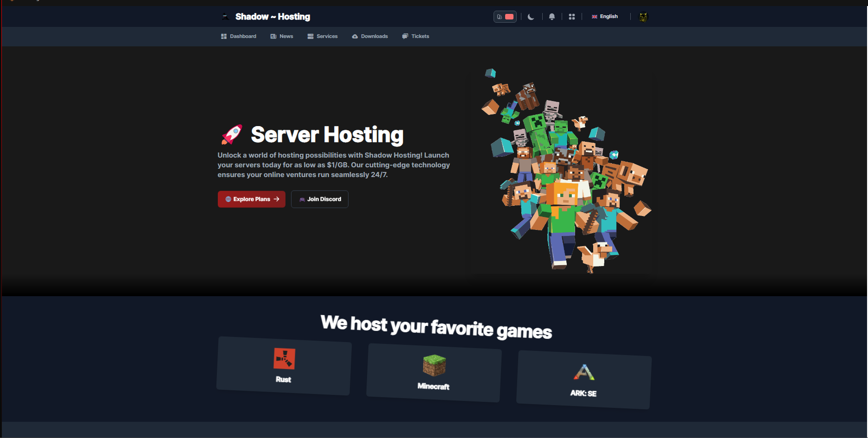Open the Services menu item
The height and width of the screenshot is (438, 868).
pyautogui.click(x=323, y=36)
